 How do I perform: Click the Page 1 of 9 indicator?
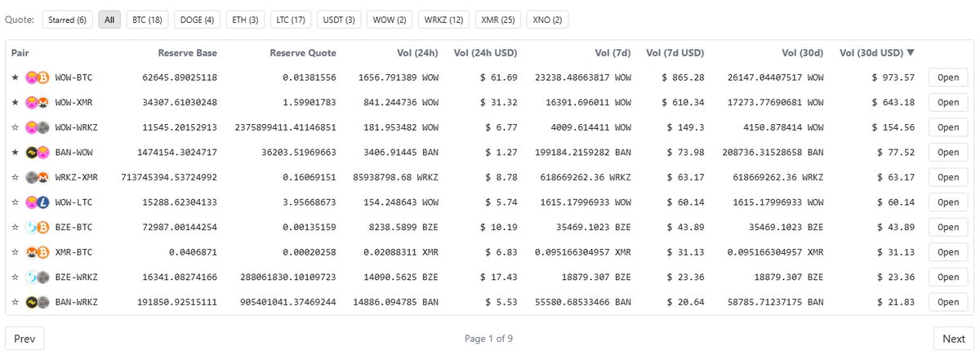(x=488, y=339)
